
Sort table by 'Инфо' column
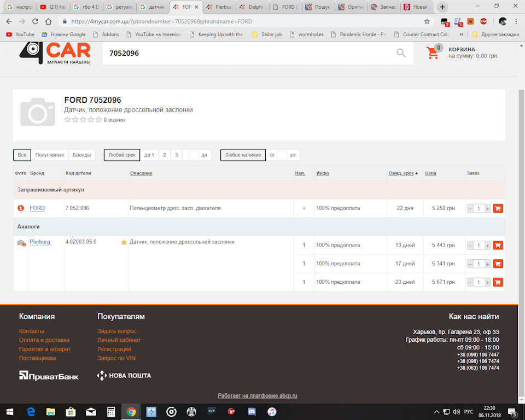(323, 173)
